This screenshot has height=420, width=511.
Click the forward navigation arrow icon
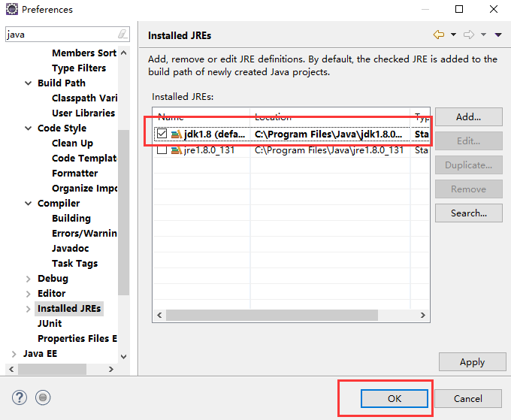(469, 35)
